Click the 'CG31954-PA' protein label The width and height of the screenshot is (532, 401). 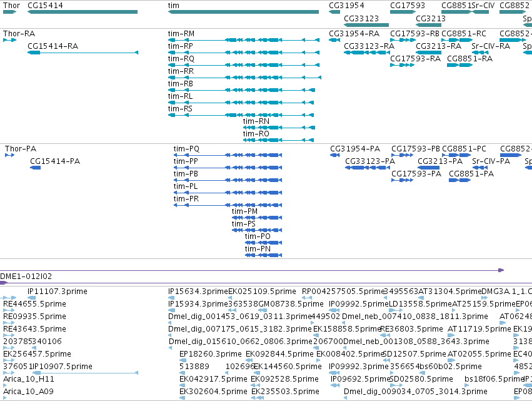tap(355, 149)
